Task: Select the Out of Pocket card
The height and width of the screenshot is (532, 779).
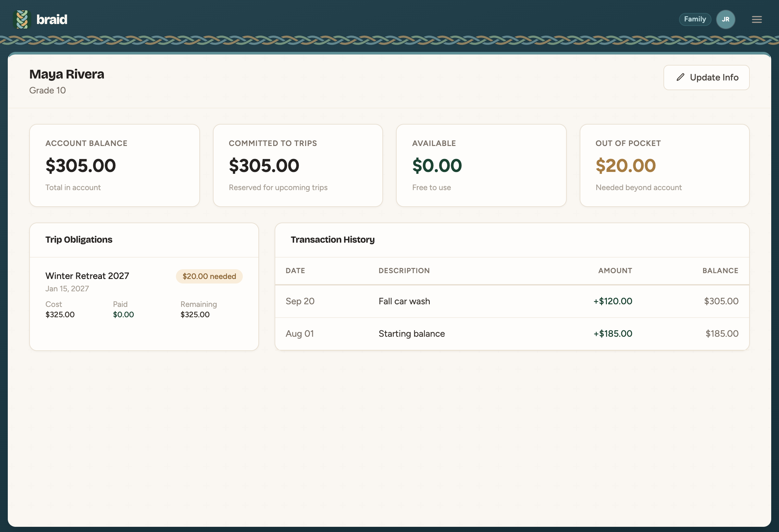Action: click(664, 165)
